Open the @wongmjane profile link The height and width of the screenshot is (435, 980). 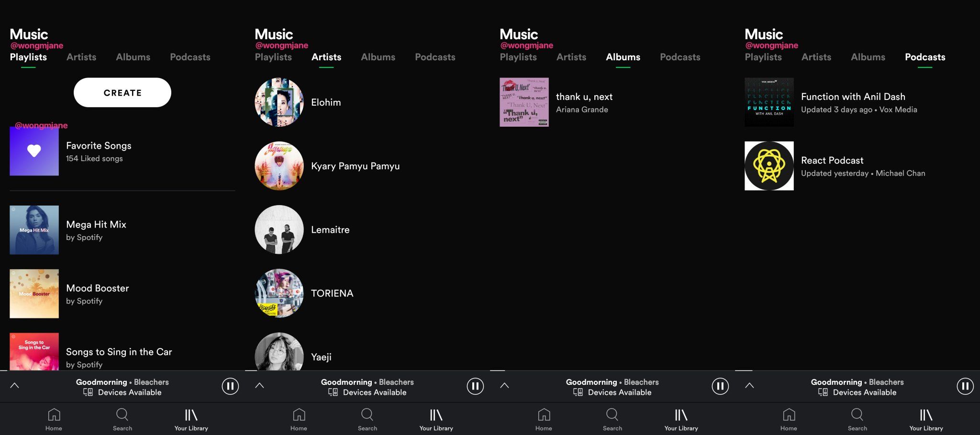tap(37, 45)
